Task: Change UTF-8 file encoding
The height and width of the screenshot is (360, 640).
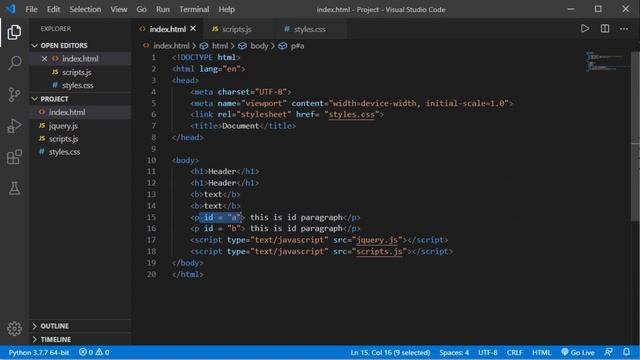Action: point(487,352)
